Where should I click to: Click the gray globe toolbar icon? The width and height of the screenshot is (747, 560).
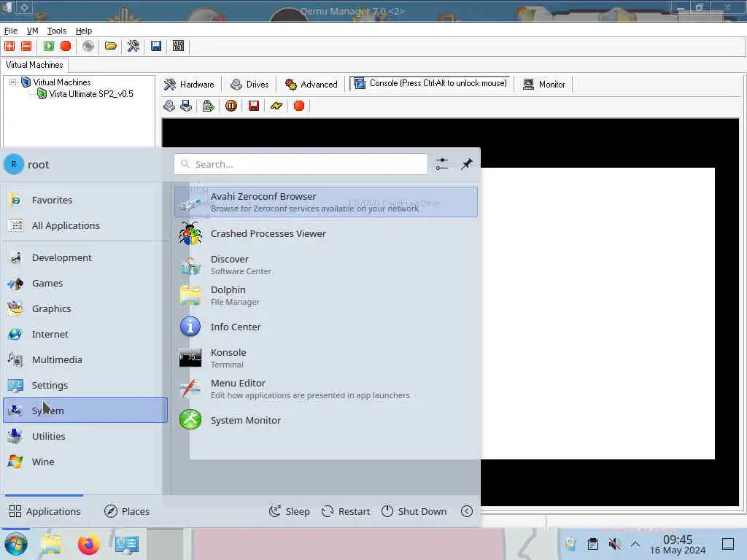pos(88,46)
